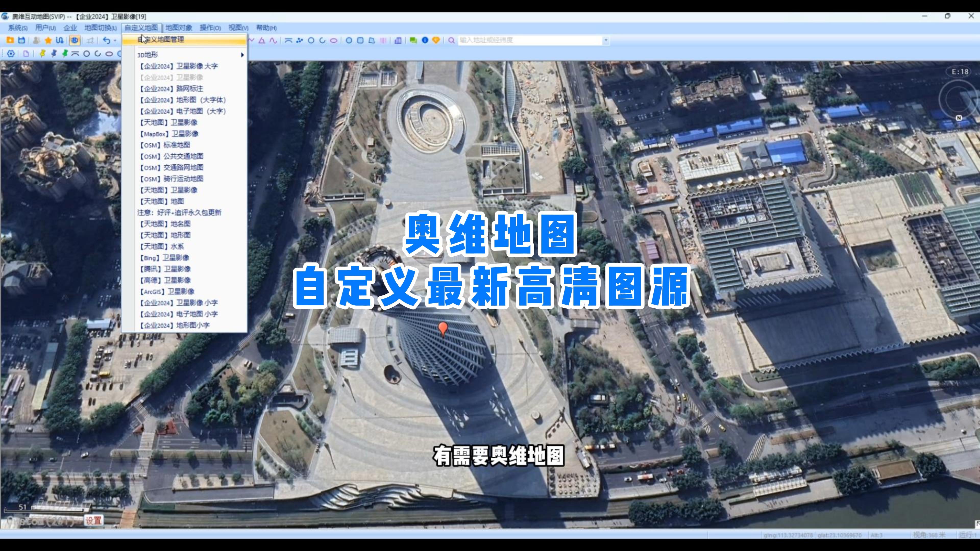Image resolution: width=980 pixels, height=551 pixels.
Task: Click the compass N indicator
Action: click(959, 118)
